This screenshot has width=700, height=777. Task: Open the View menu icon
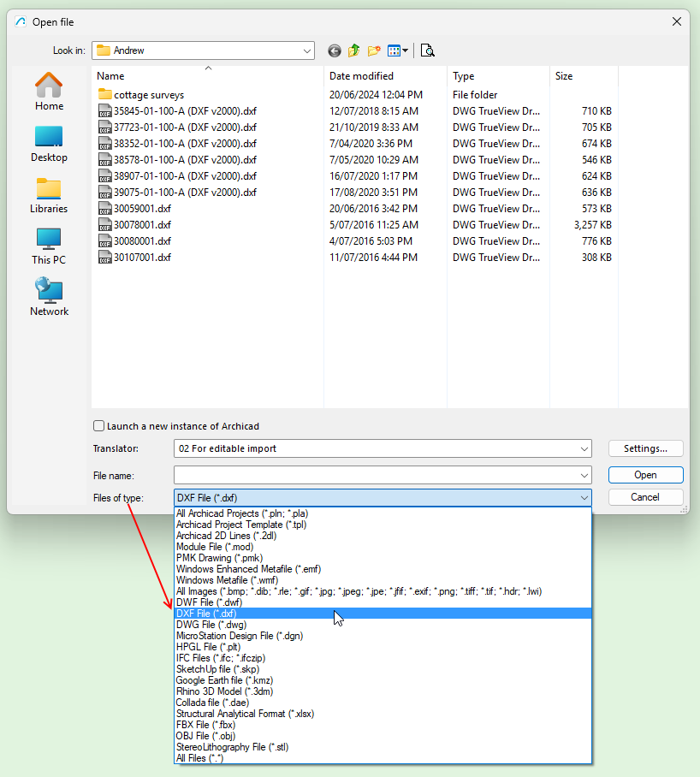click(x=397, y=50)
